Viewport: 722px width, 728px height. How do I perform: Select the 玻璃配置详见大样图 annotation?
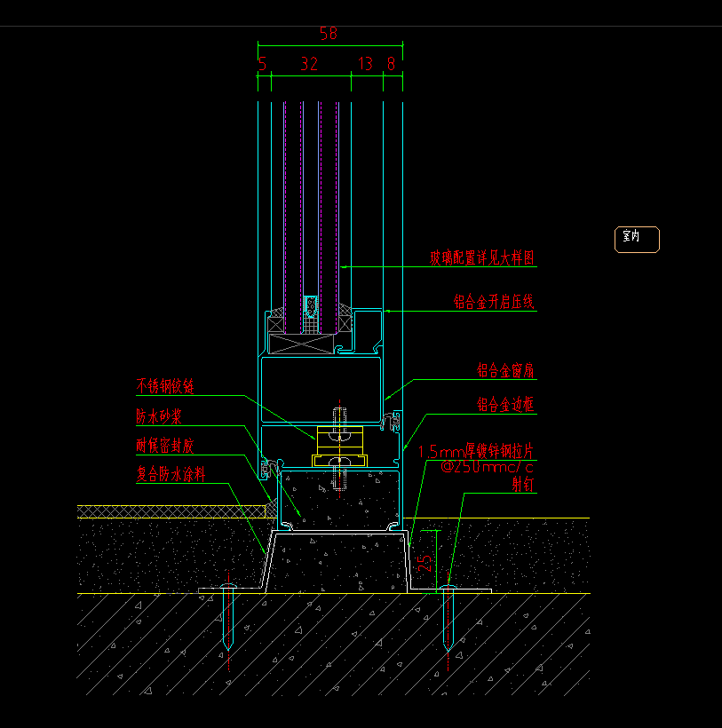[x=481, y=257]
